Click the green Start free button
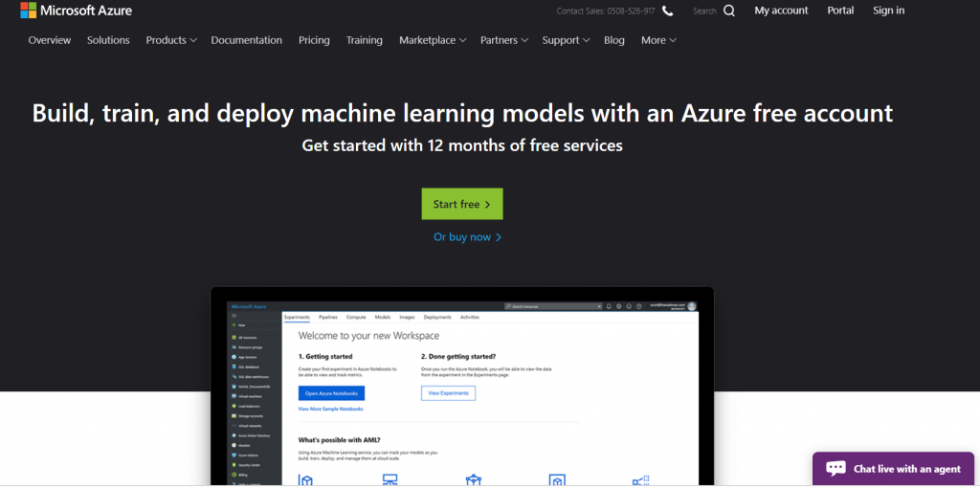Screen dimensions: 980x489 (x=461, y=204)
